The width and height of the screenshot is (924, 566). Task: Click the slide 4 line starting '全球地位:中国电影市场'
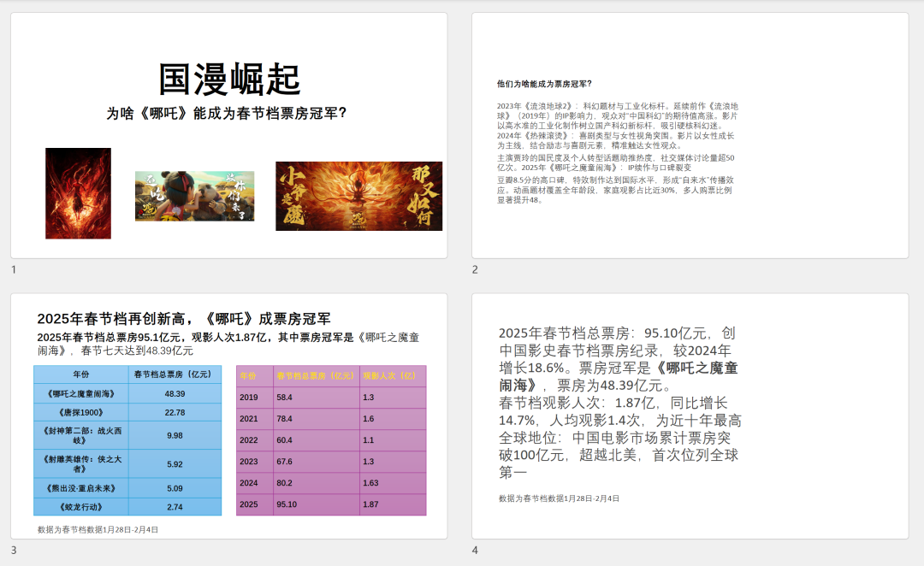coord(619,455)
